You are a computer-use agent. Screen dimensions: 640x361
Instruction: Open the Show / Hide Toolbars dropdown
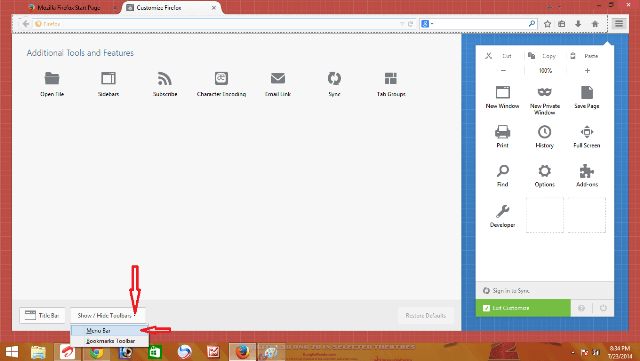pyautogui.click(x=107, y=315)
